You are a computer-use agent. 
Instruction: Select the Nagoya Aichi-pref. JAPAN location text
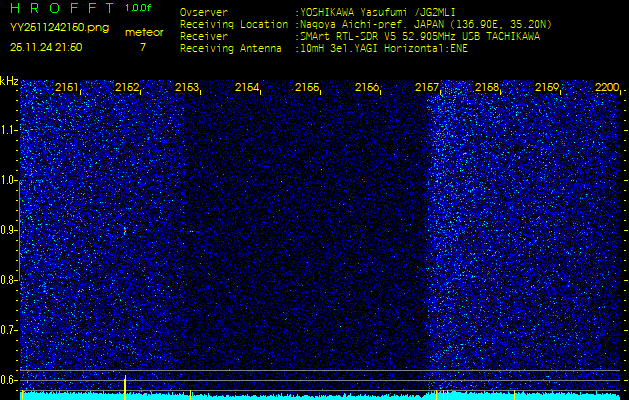point(426,25)
